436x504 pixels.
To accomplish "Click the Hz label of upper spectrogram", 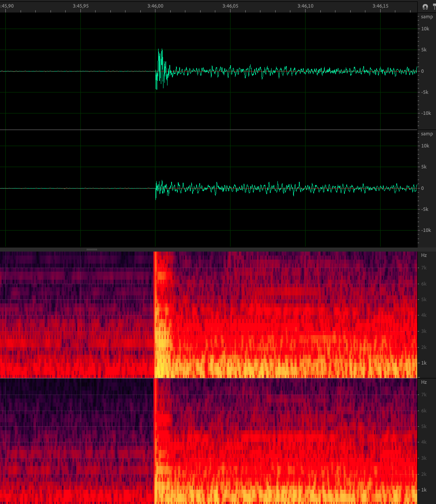I will tap(424, 255).
